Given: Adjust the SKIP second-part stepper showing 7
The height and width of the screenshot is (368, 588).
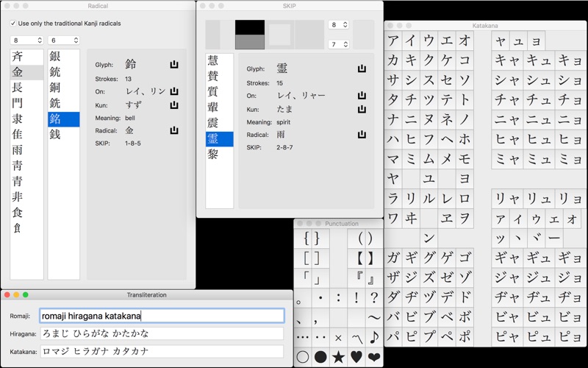Looking at the screenshot, I should 338,44.
